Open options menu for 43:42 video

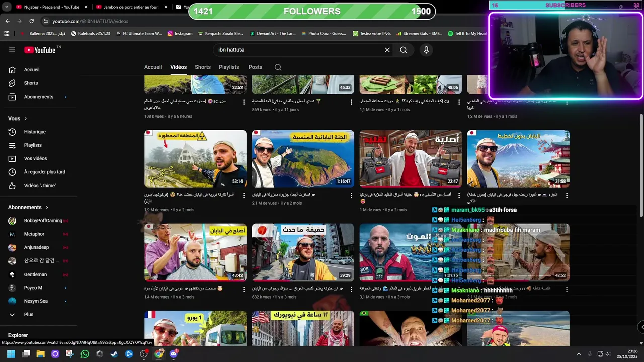244,290
